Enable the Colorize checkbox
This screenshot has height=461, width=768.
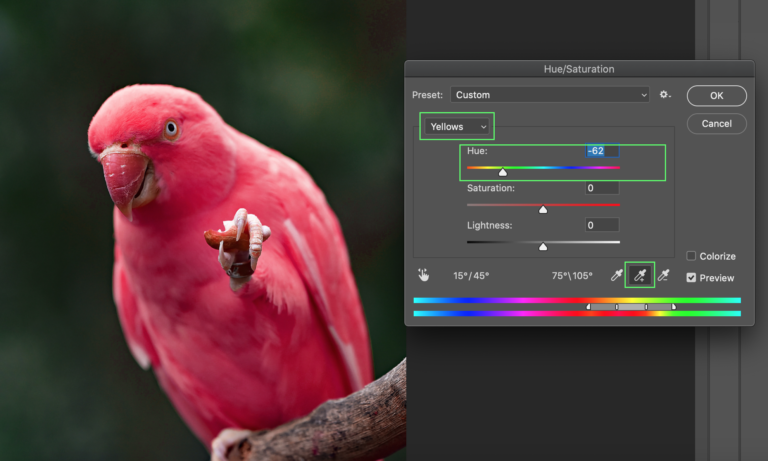[691, 256]
